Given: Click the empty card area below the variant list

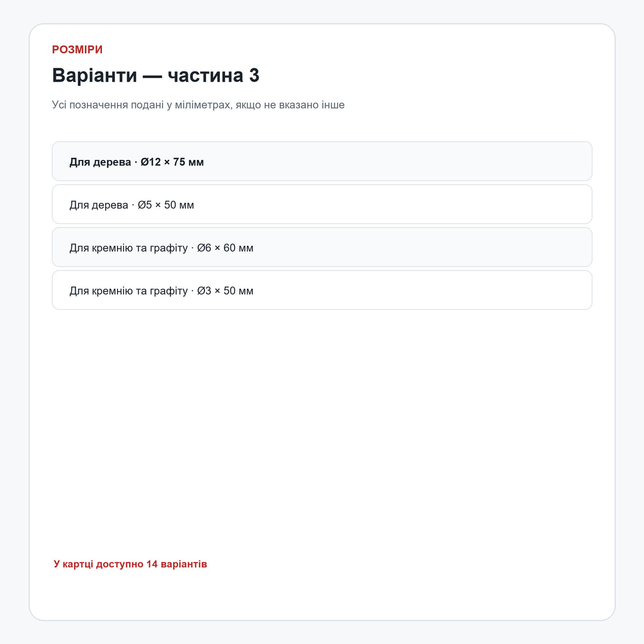Looking at the screenshot, I should click(x=322, y=429).
